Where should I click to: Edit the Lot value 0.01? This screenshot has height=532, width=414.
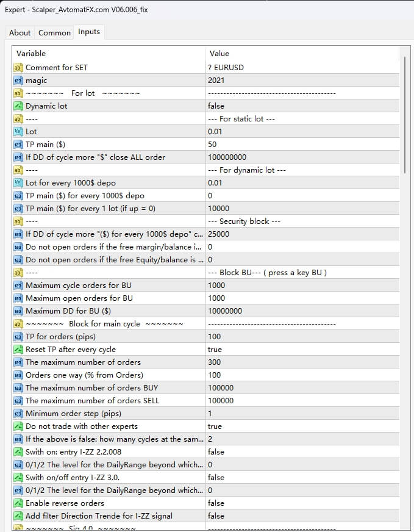pos(302,132)
